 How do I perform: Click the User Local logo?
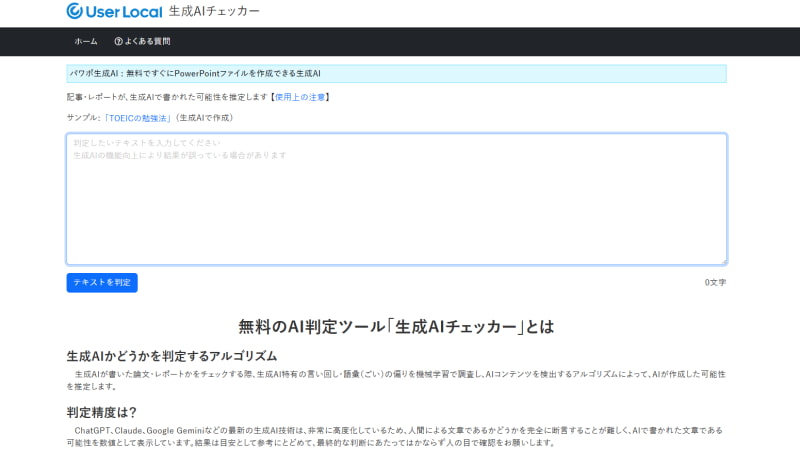(114, 11)
